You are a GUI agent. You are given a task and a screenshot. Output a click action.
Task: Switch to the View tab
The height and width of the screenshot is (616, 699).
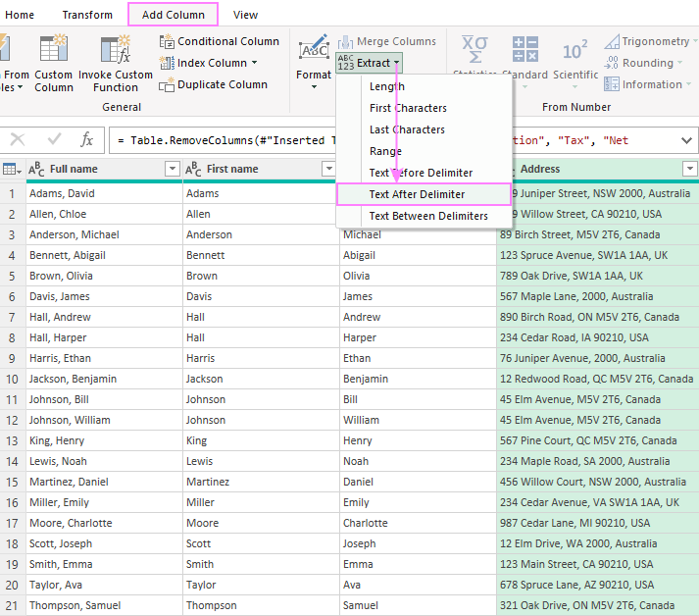coord(245,15)
